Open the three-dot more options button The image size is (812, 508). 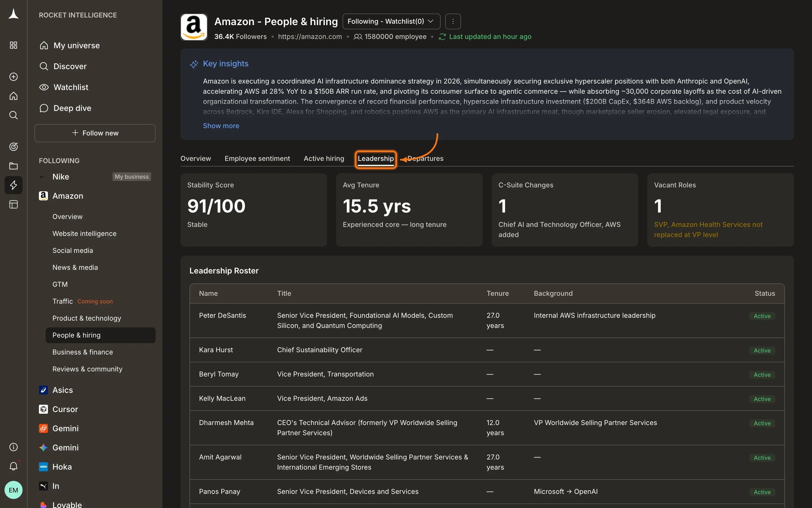point(453,21)
